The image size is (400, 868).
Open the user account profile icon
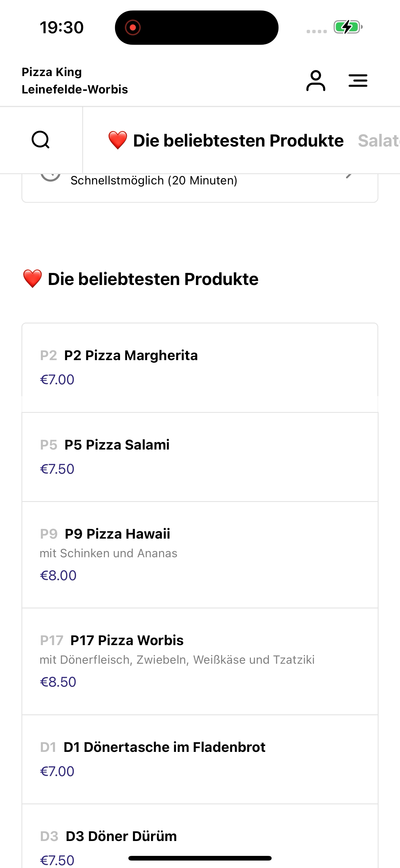point(315,81)
